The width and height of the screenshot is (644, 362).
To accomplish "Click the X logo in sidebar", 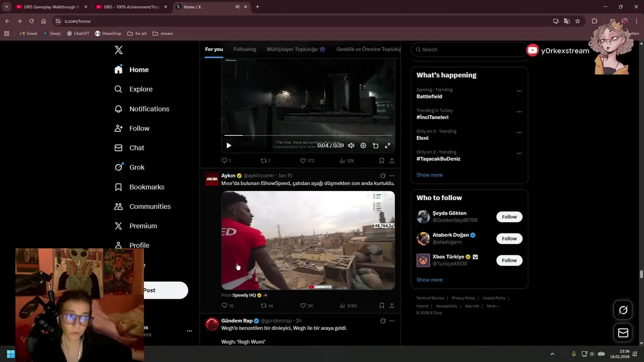I will [x=119, y=50].
